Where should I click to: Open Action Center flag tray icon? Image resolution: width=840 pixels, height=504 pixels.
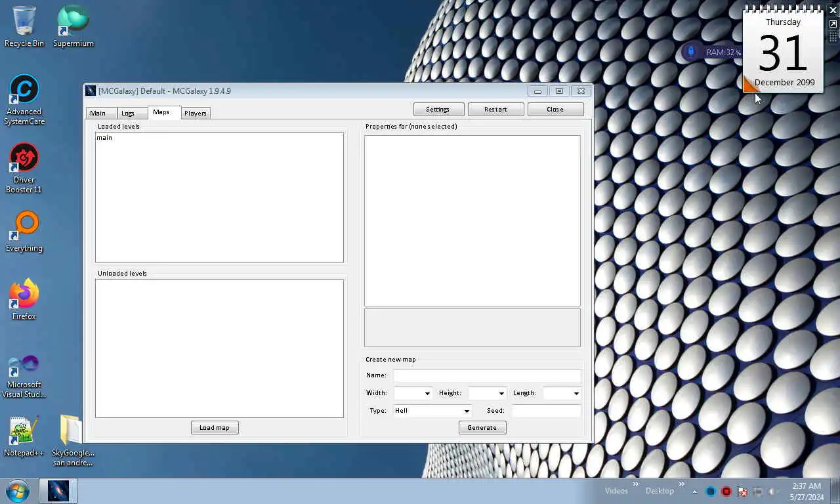coord(742,491)
